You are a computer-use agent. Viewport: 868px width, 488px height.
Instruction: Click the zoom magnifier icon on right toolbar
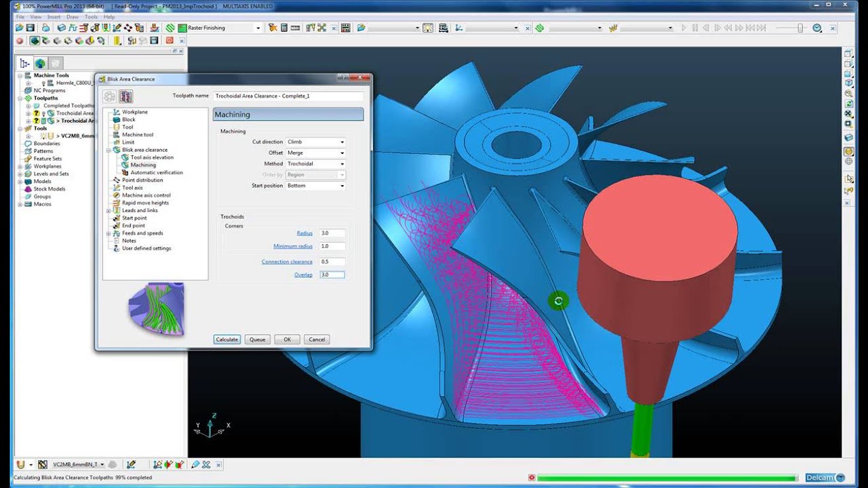coord(849,94)
